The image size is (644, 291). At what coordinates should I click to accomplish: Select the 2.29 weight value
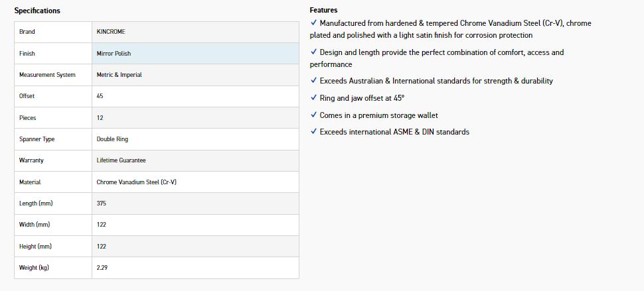coord(102,268)
